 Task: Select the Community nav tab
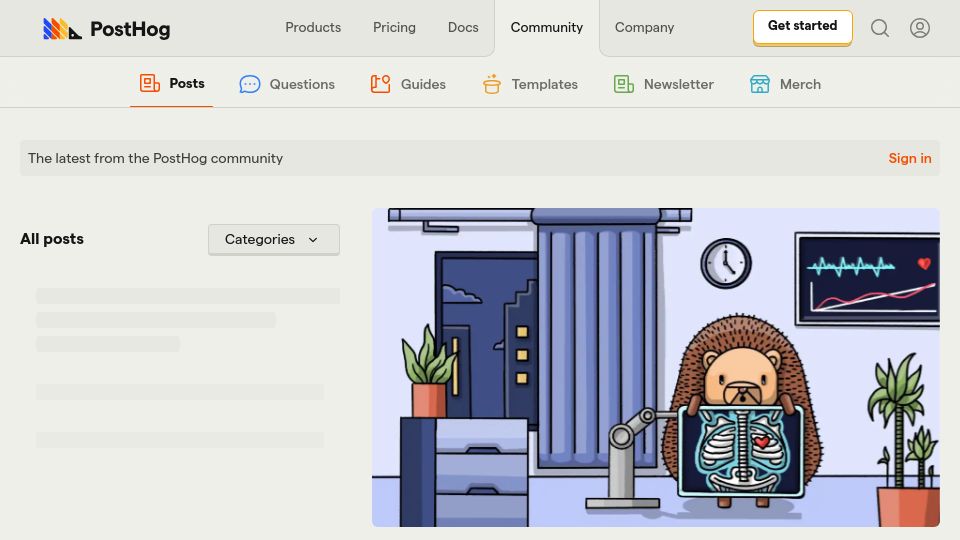tap(547, 28)
